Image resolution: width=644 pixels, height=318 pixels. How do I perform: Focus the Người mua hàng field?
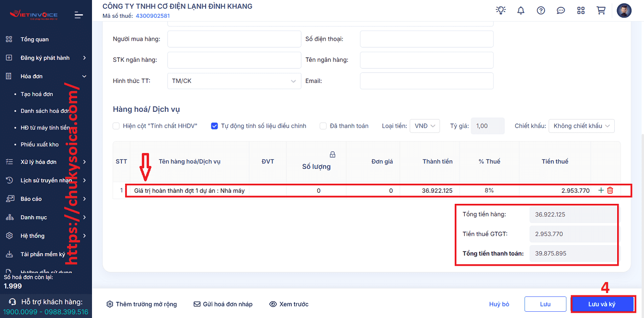(x=234, y=39)
